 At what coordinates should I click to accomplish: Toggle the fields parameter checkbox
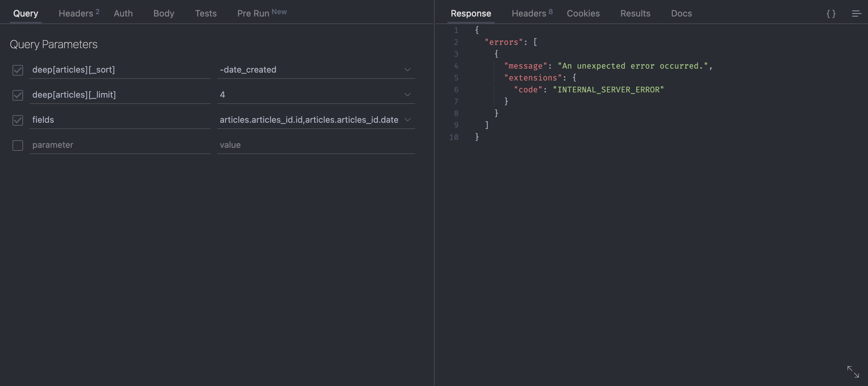pyautogui.click(x=18, y=120)
